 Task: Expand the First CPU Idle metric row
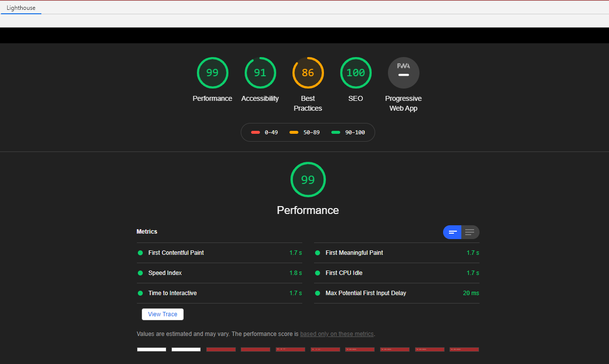point(396,273)
